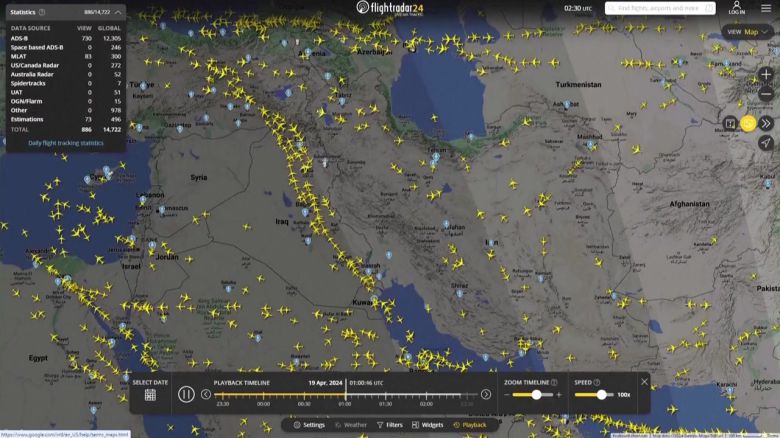Viewport: 780px width, 438px height.
Task: Pause the flight playback
Action: [x=186, y=394]
